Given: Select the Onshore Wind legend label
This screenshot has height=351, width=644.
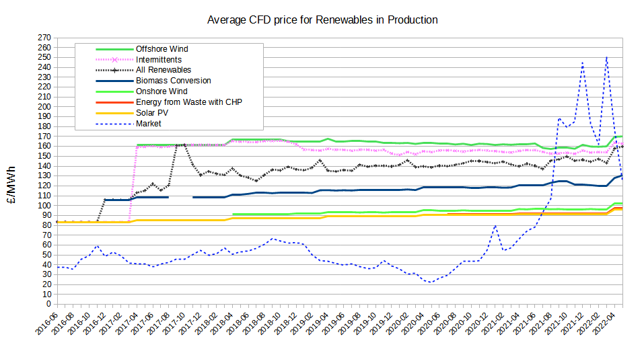Looking at the screenshot, I should [x=161, y=91].
